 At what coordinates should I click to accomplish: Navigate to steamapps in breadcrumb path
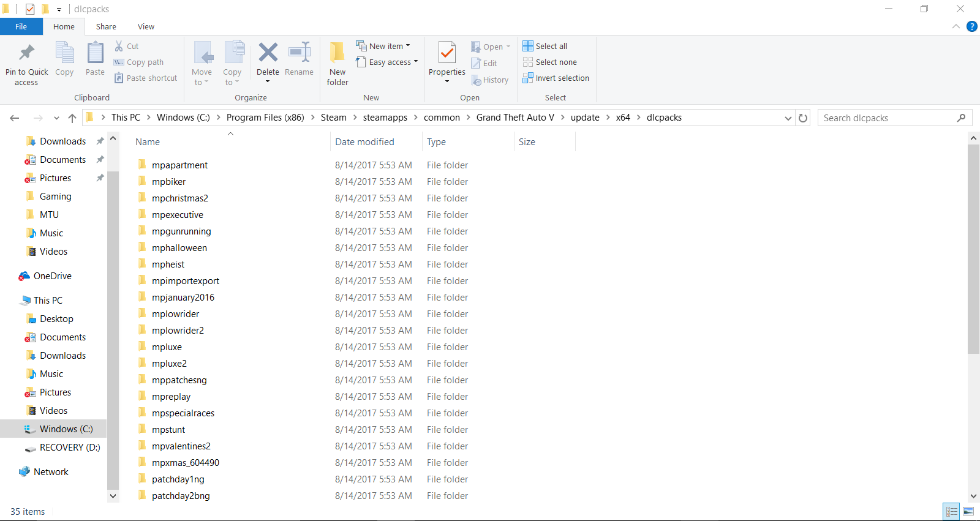(x=385, y=118)
